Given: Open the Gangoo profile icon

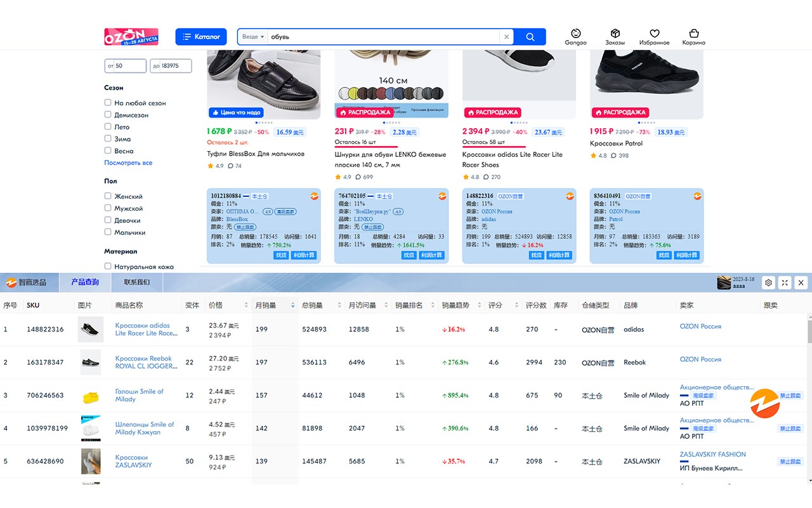Looking at the screenshot, I should (x=575, y=37).
